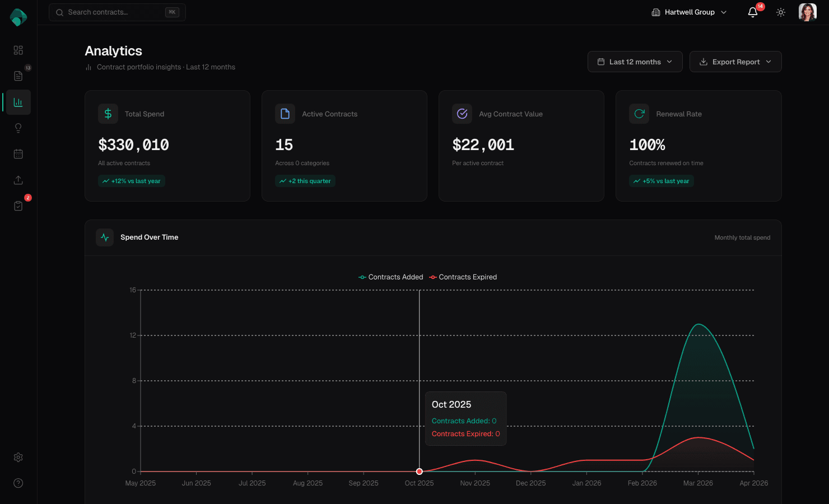Image resolution: width=829 pixels, height=504 pixels.
Task: Open the Last 12 months dropdown
Action: coord(635,62)
